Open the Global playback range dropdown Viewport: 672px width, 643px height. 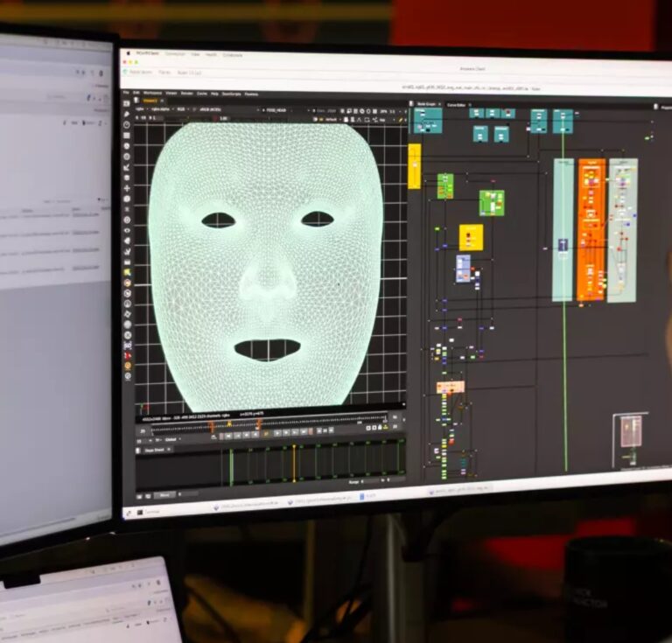click(172, 439)
